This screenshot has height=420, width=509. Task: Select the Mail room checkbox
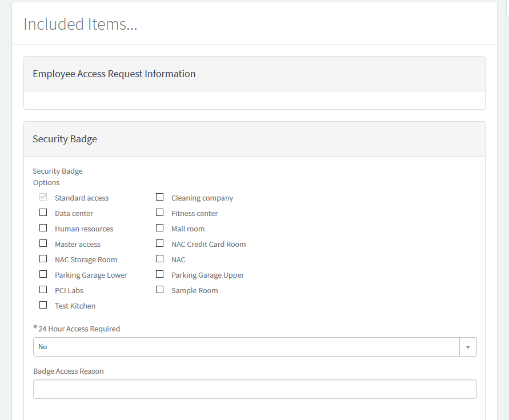[160, 228]
